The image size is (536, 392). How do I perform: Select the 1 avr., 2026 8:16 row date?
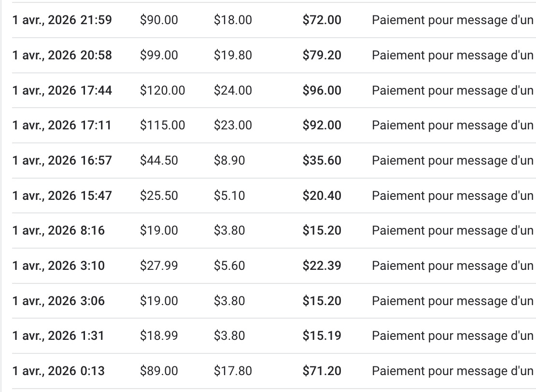point(58,231)
